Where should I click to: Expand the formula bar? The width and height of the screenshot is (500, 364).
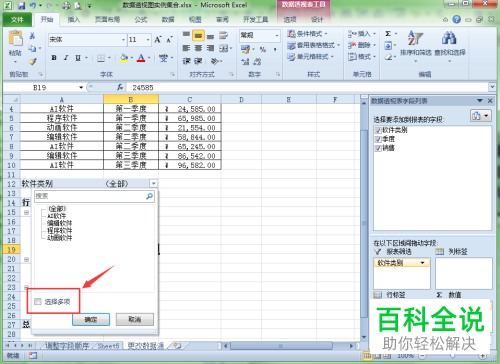coord(492,87)
